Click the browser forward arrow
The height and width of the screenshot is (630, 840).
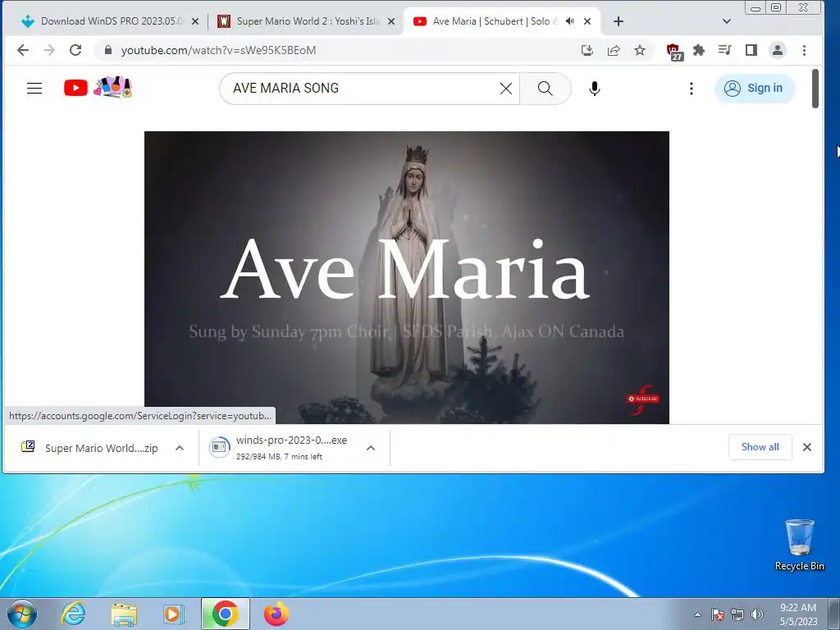tap(49, 50)
